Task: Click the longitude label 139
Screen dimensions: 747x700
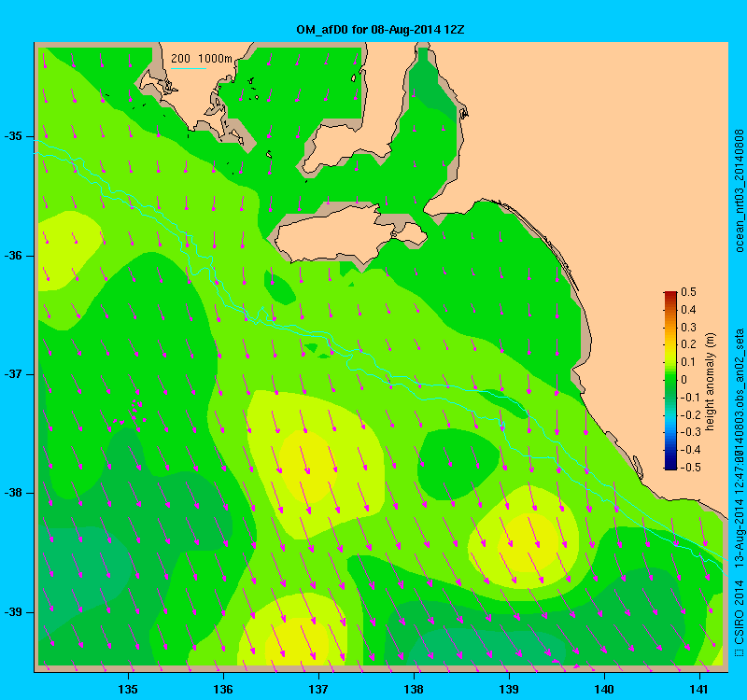Action: (x=509, y=689)
